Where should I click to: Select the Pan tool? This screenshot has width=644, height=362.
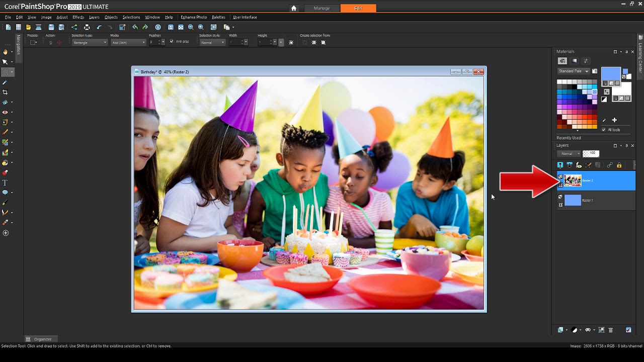pyautogui.click(x=6, y=52)
